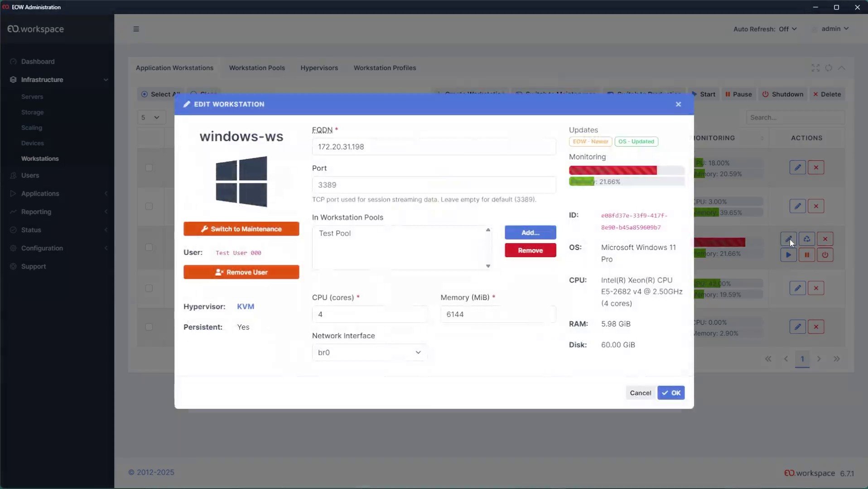The image size is (868, 489).
Task: Click delete X in 18.00% CPU row
Action: point(816,168)
